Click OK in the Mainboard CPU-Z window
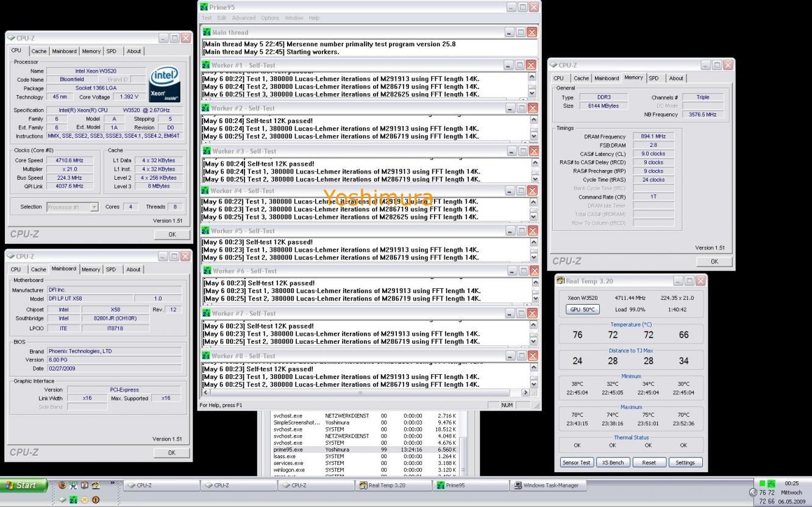Screen dimensions: 812x507 coord(171,453)
